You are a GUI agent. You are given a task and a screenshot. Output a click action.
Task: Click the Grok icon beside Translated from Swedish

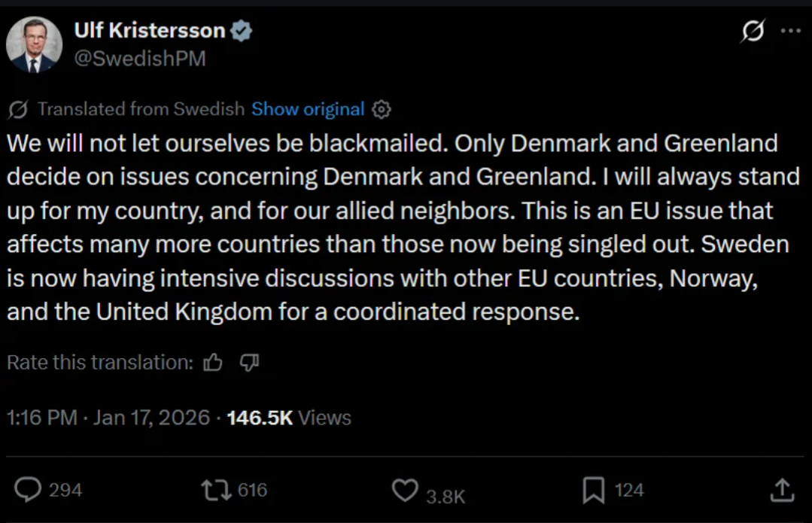(18, 110)
